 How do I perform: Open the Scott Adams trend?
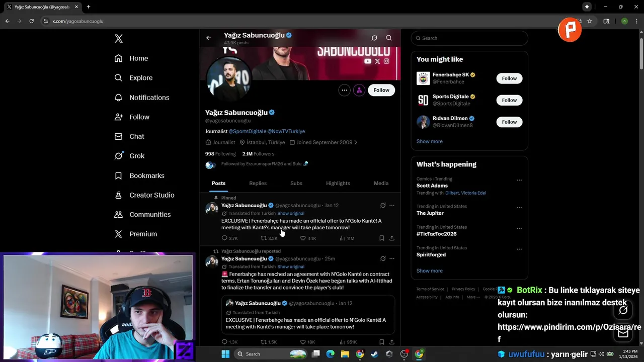(x=432, y=186)
